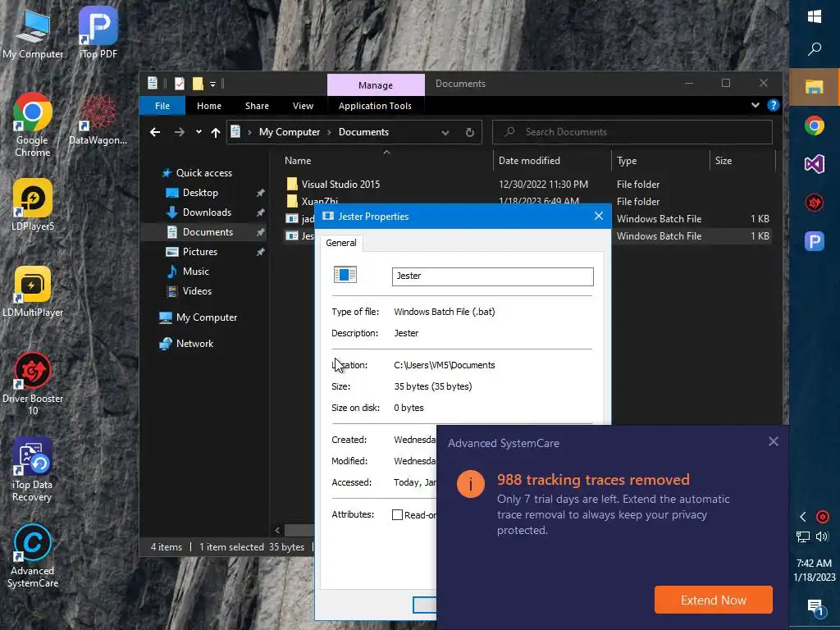Click Extend Now button
The height and width of the screenshot is (630, 840).
click(x=713, y=600)
